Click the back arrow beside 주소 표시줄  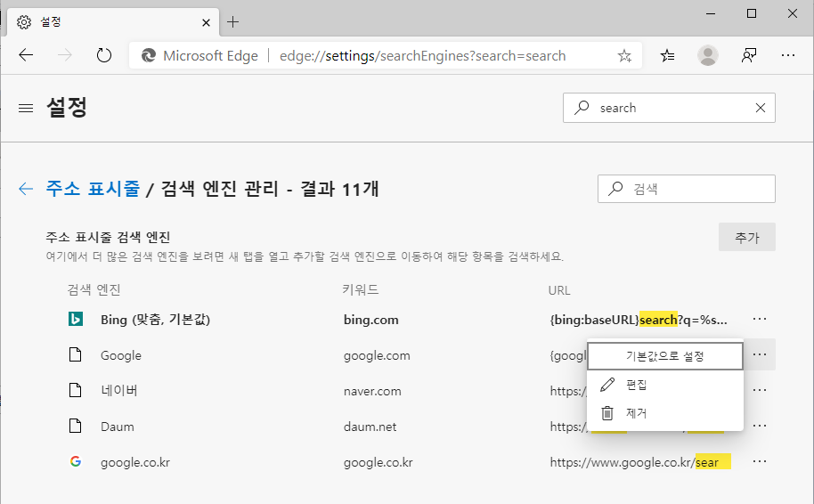pos(26,189)
